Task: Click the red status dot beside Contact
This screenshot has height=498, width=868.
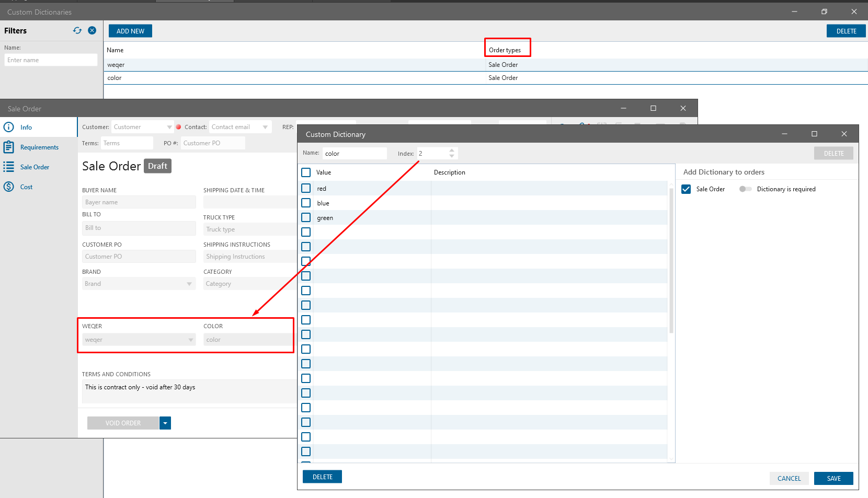Action: (179, 127)
